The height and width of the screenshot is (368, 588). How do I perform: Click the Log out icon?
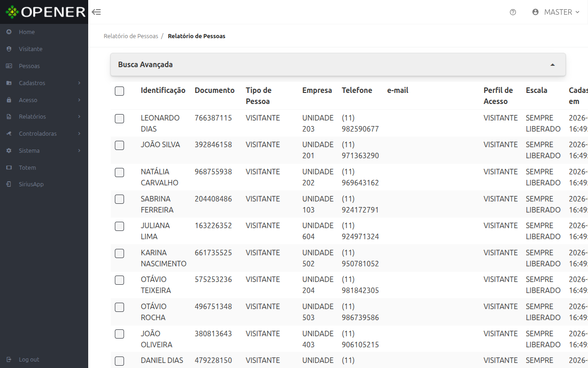(9, 360)
